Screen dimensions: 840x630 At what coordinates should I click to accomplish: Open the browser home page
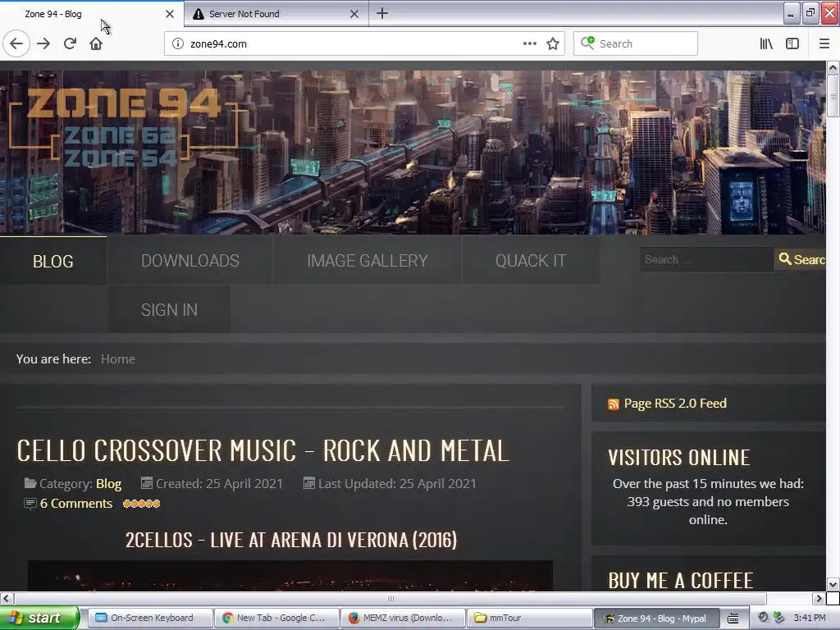click(x=96, y=44)
